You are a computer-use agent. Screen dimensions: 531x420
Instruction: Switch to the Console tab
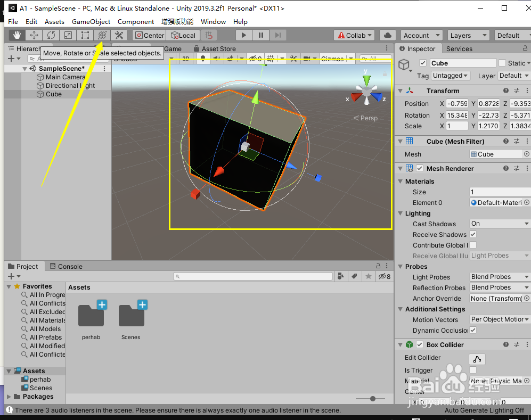66,266
